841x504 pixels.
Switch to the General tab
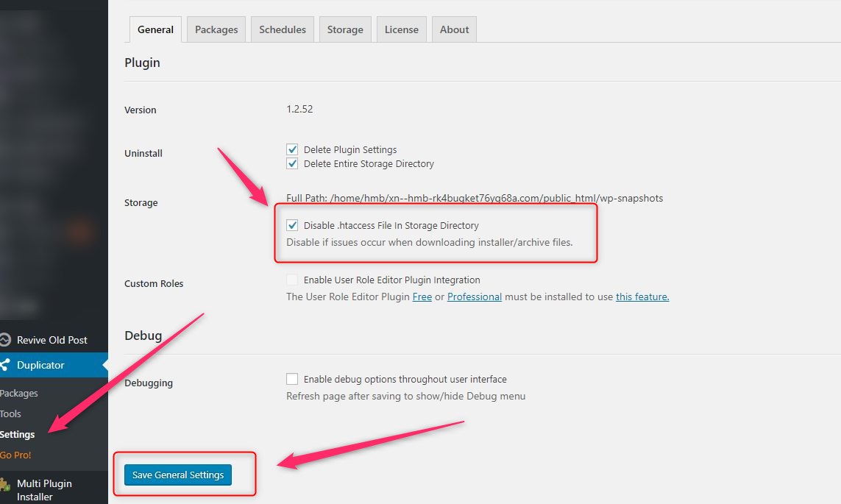point(155,29)
